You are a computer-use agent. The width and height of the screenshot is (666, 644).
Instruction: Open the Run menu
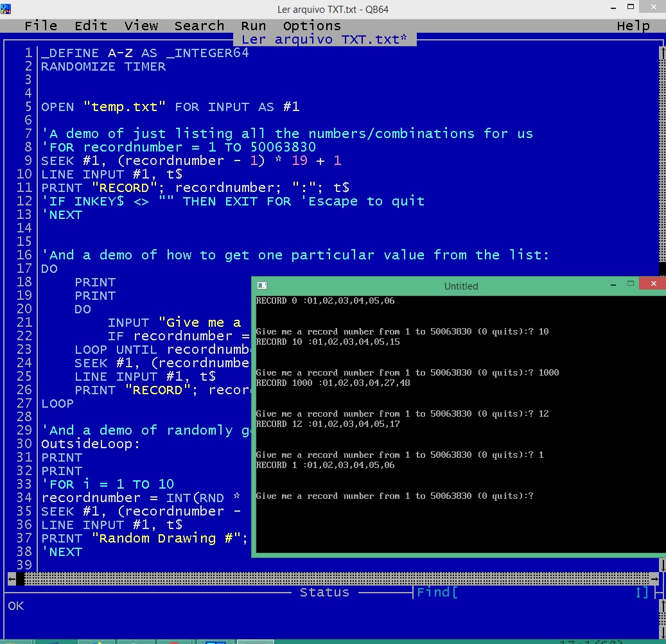[254, 26]
